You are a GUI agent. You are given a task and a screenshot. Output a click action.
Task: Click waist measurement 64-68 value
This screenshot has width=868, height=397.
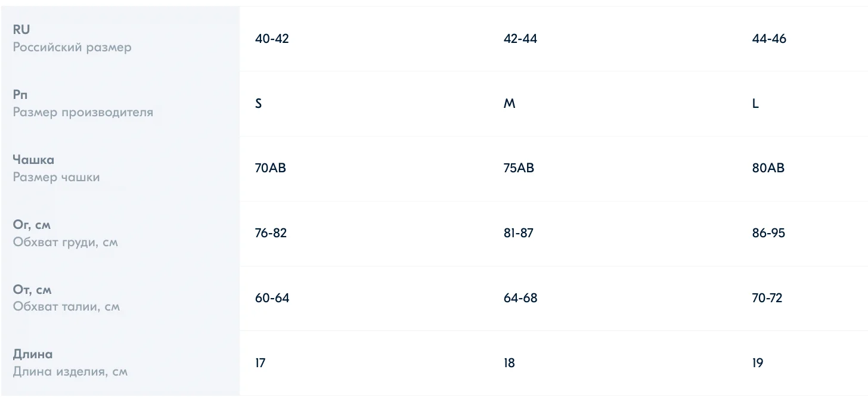[x=520, y=298]
